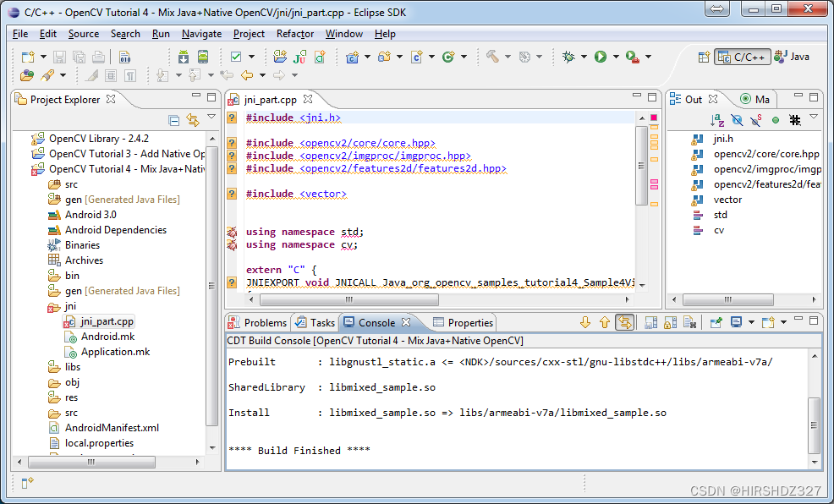This screenshot has height=504, width=834.
Task: Select Android.mk in Project Explorer
Action: point(107,337)
